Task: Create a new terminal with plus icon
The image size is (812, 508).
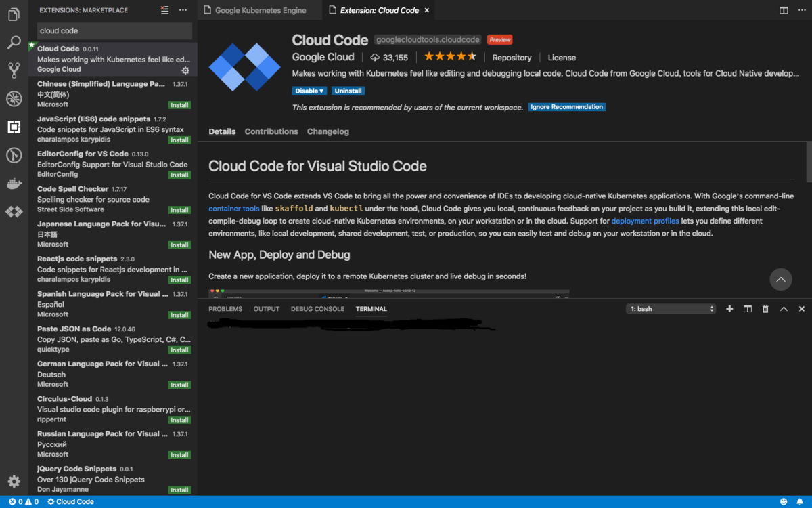Action: 729,308
